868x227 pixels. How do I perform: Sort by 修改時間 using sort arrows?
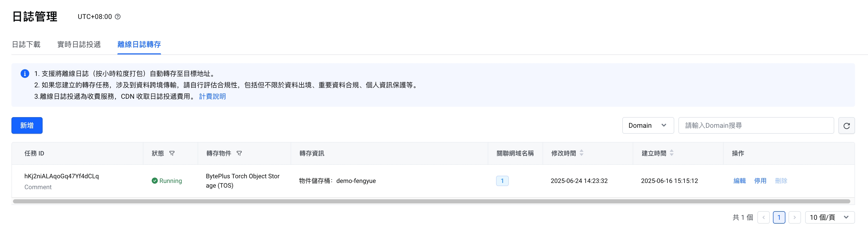pyautogui.click(x=581, y=153)
